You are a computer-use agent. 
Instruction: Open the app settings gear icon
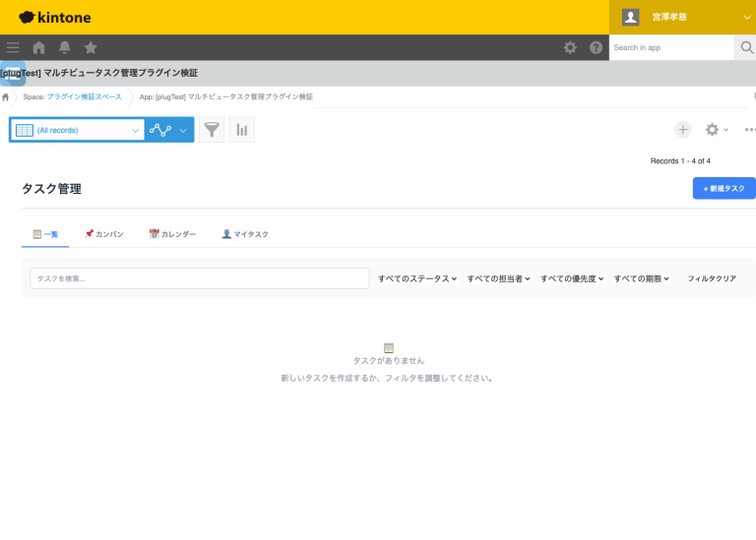tap(712, 130)
